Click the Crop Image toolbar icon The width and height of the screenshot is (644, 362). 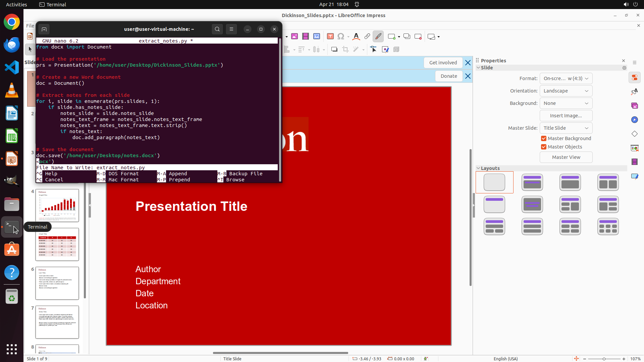coord(345,50)
